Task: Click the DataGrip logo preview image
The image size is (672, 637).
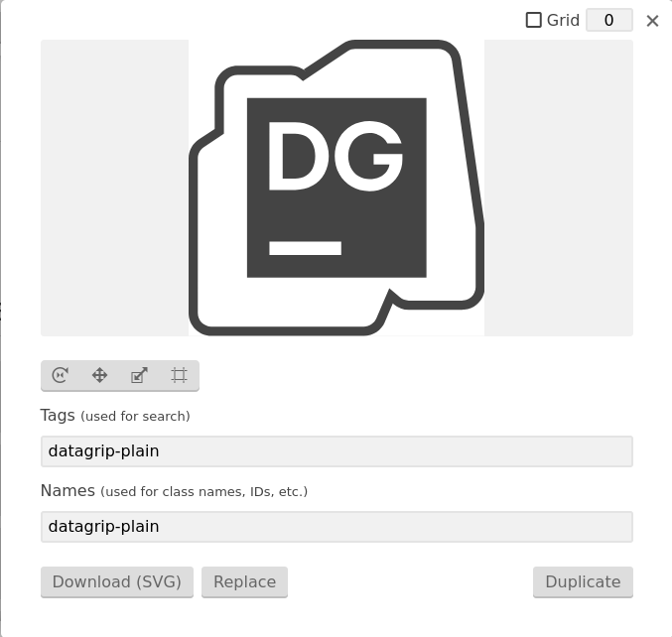Action: coord(336,188)
